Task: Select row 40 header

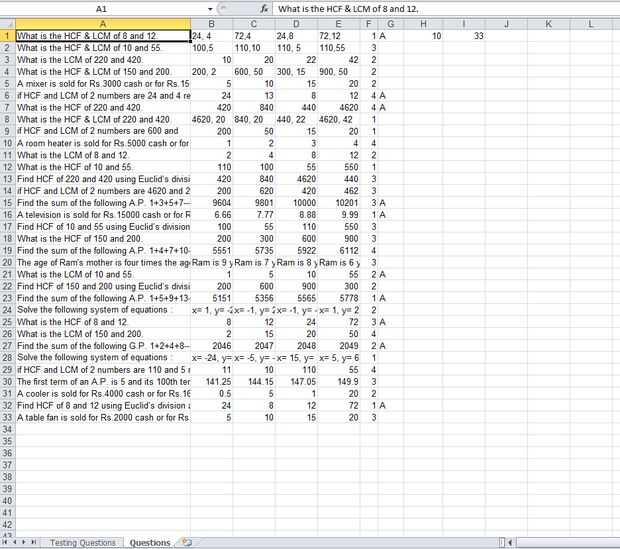Action: tap(8, 501)
